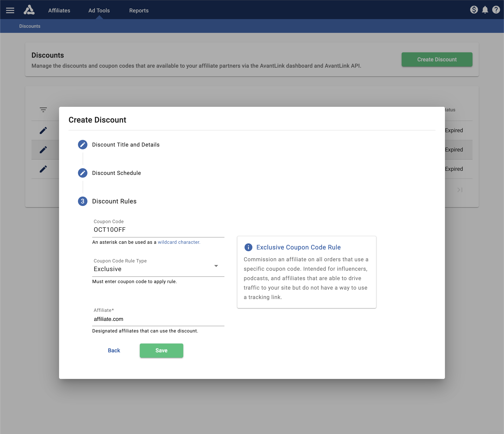Switch to the Ad Tools tab
Screen dimensions: 504x434
[x=99, y=10]
